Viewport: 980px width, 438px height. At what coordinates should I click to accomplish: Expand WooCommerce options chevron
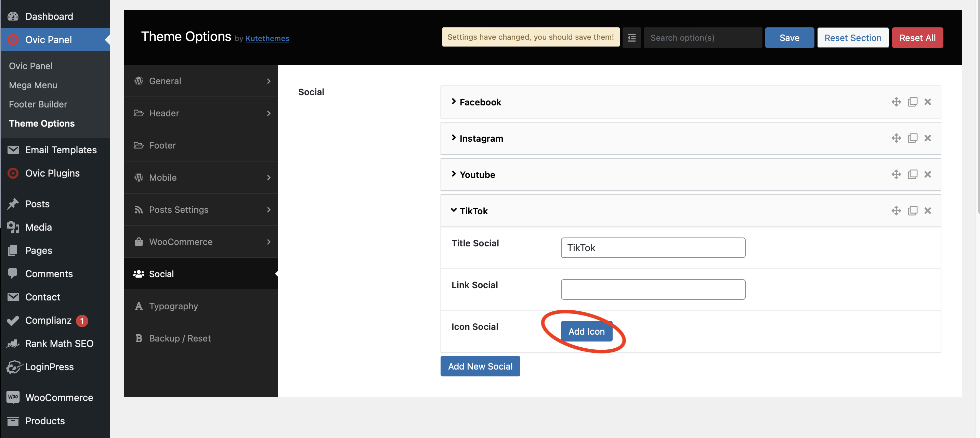tap(269, 242)
